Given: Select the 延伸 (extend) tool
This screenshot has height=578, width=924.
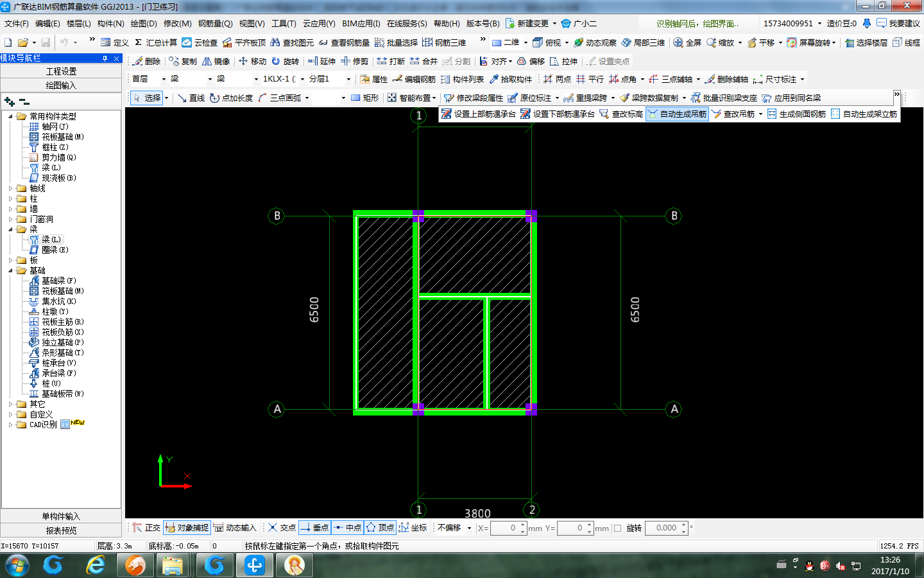Looking at the screenshot, I should tap(321, 61).
